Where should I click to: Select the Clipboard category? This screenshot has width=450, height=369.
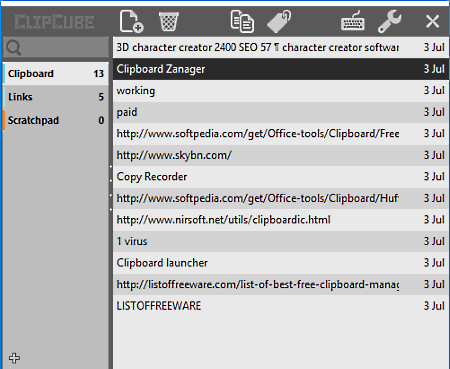point(56,73)
